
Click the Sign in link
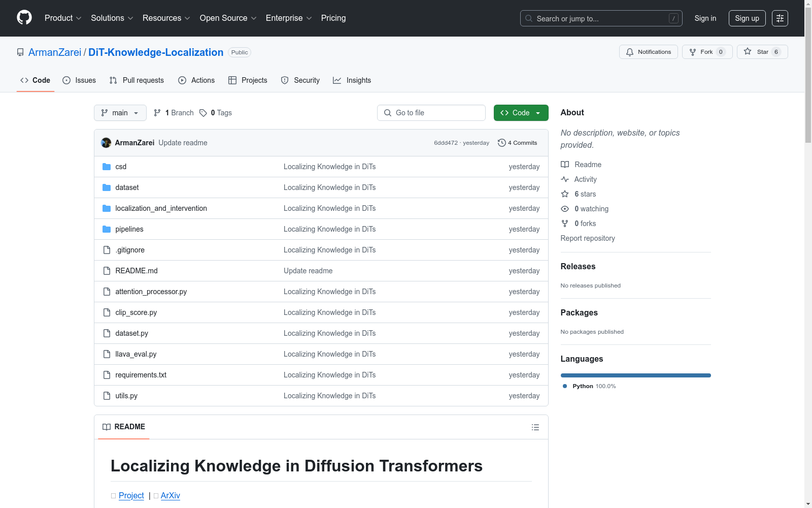tap(705, 18)
